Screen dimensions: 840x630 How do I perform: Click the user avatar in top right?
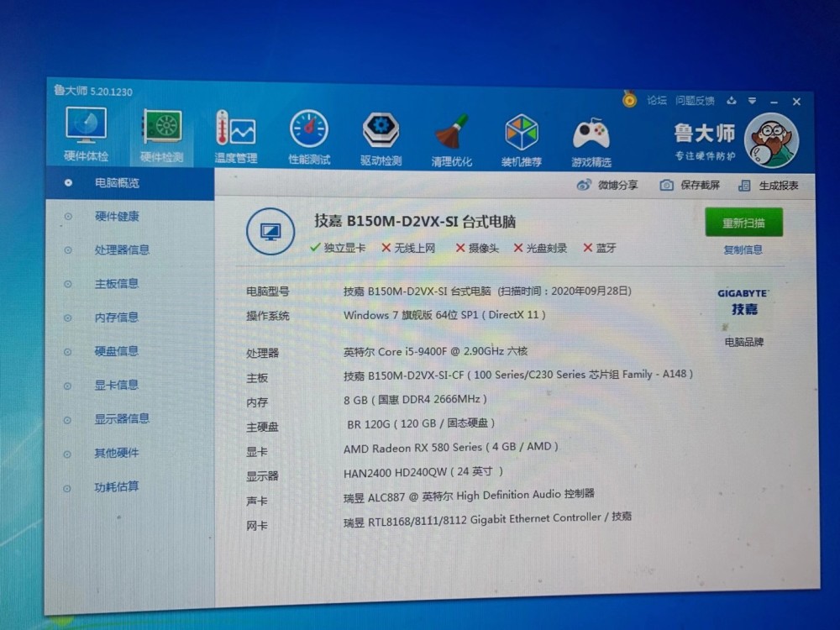(769, 139)
